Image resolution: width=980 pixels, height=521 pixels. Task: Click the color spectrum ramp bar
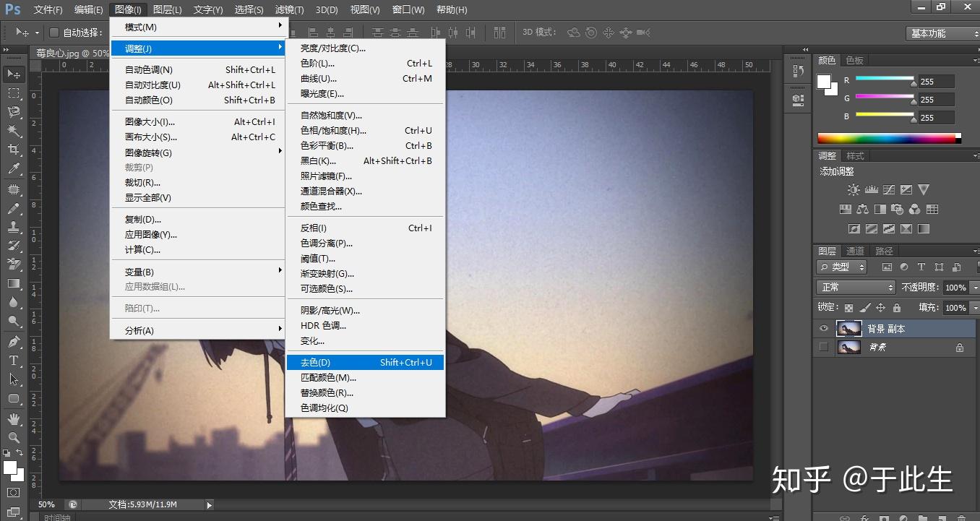(x=886, y=139)
